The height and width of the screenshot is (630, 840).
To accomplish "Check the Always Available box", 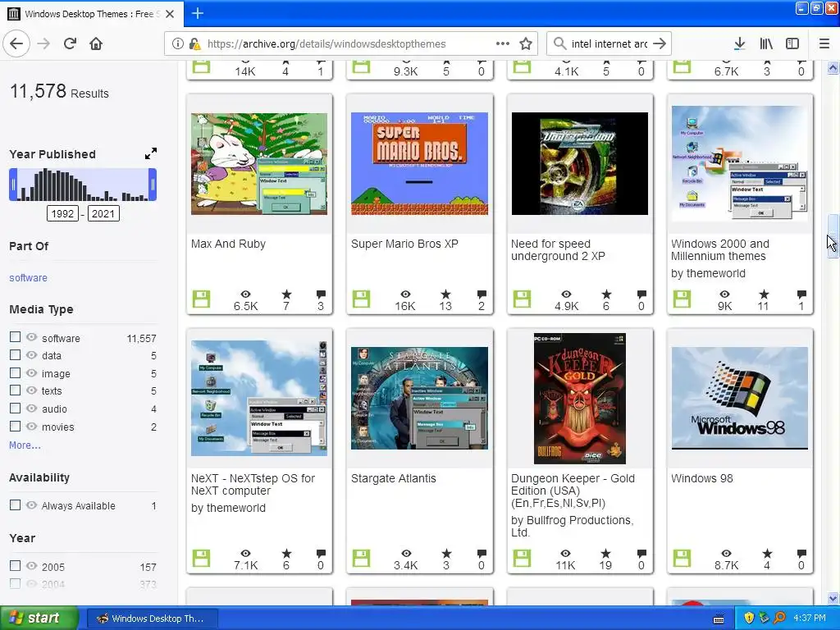I will (15, 505).
